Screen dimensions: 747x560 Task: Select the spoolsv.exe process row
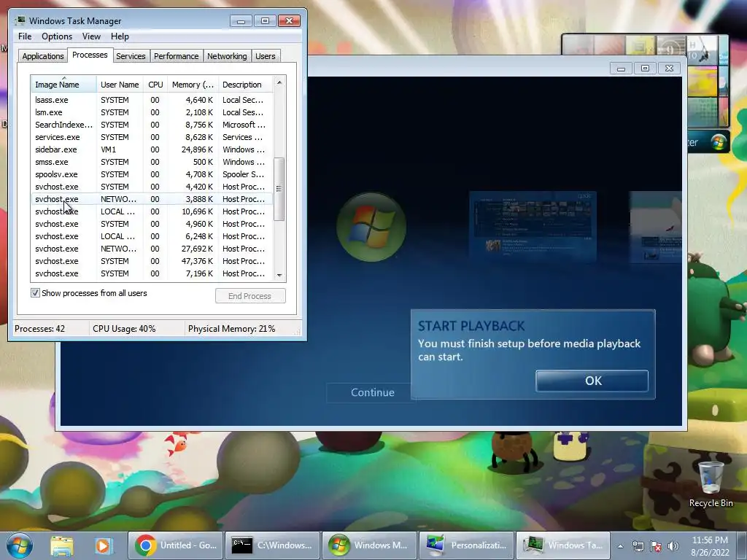(x=152, y=174)
